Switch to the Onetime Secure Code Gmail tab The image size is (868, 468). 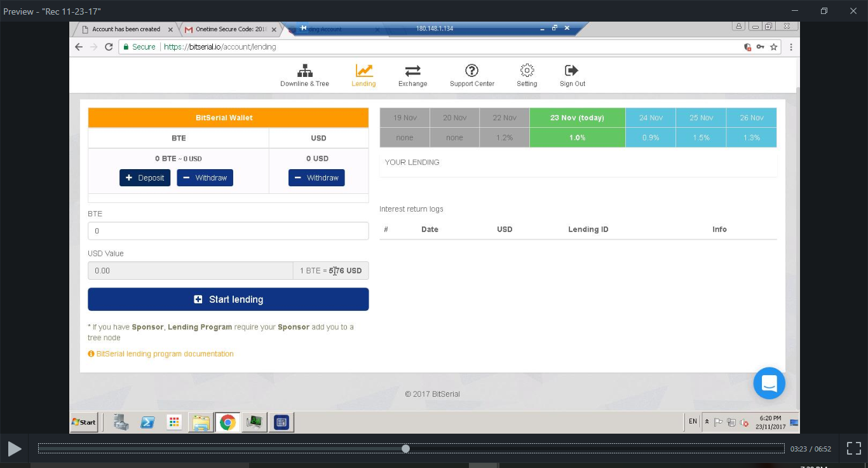tap(229, 29)
